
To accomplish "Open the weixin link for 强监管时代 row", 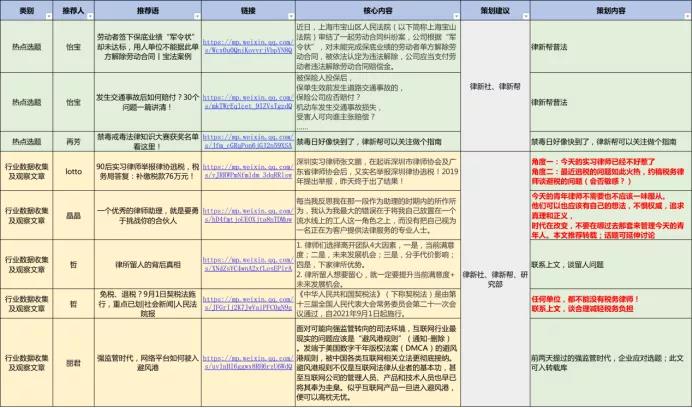I will click(248, 363).
